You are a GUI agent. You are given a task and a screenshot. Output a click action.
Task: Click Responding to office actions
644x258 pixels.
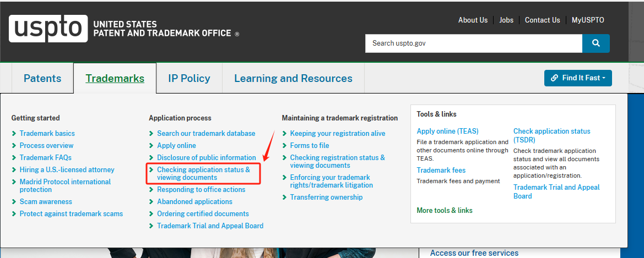click(201, 190)
